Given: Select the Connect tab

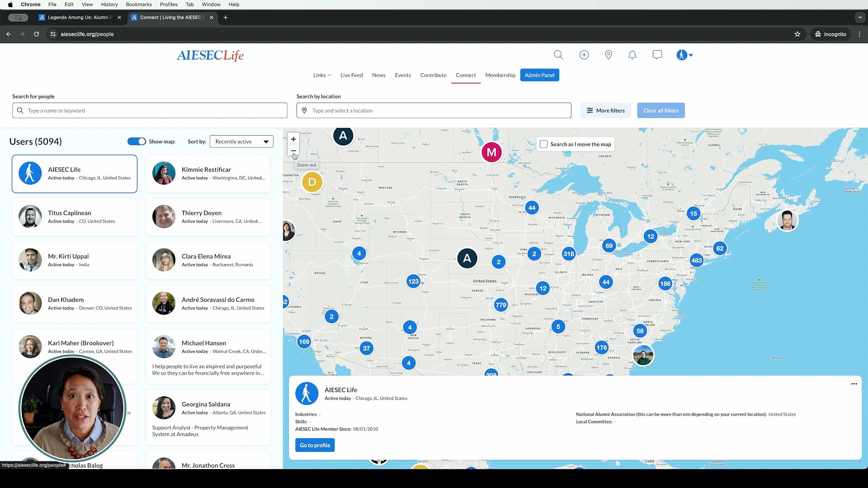Looking at the screenshot, I should (466, 75).
